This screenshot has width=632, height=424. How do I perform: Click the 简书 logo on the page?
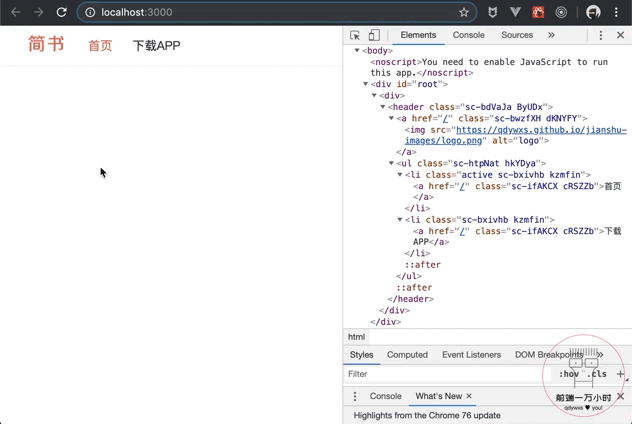(46, 44)
